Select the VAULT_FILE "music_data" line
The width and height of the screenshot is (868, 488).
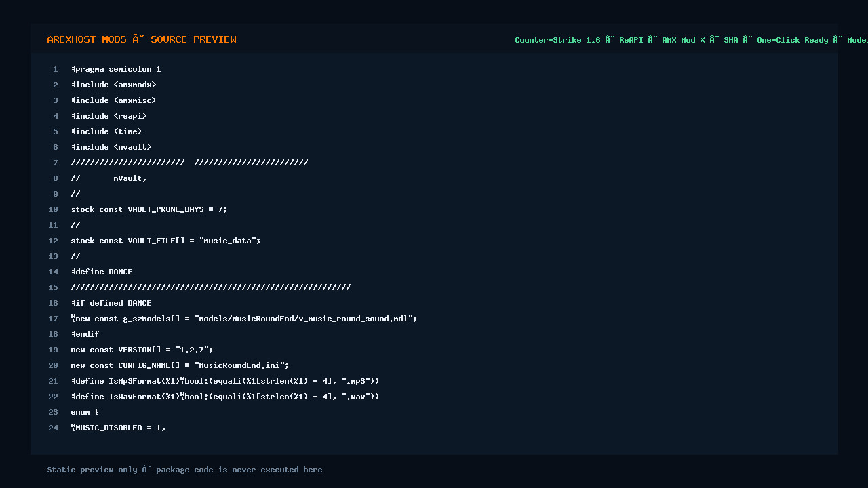pos(165,241)
